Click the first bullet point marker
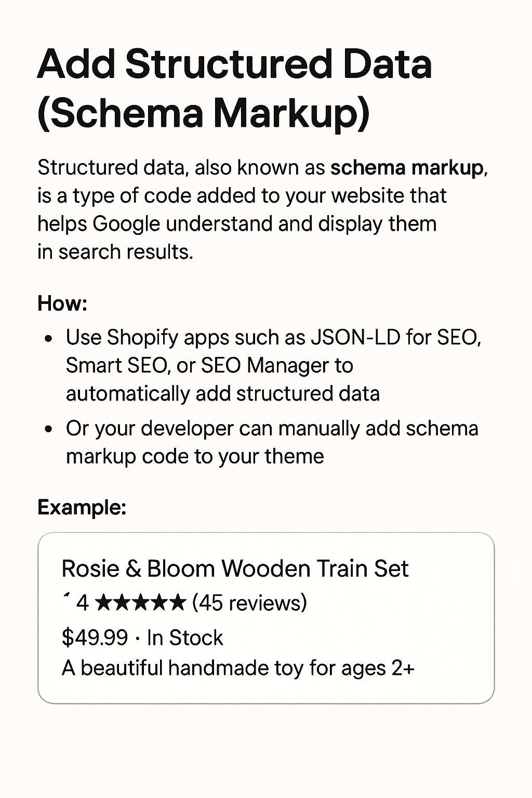532x798 pixels. 48,339
